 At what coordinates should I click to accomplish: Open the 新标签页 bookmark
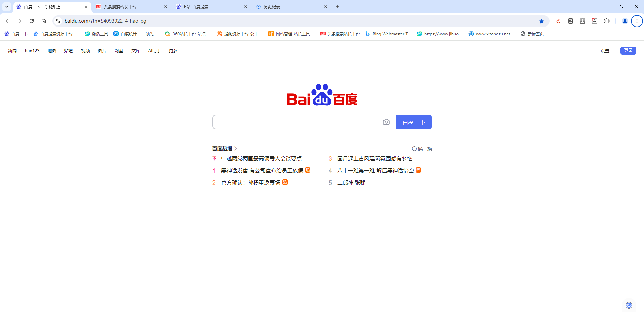[x=532, y=34]
